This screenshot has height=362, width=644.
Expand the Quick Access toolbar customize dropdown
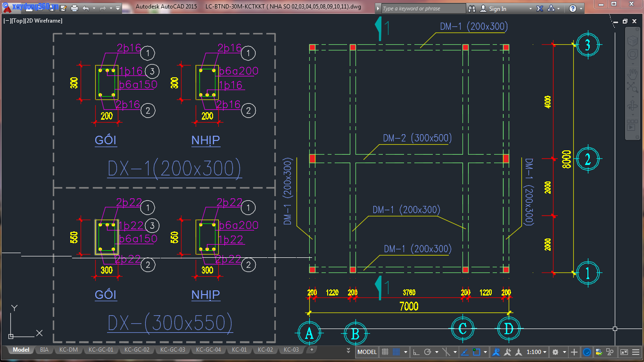tap(117, 8)
